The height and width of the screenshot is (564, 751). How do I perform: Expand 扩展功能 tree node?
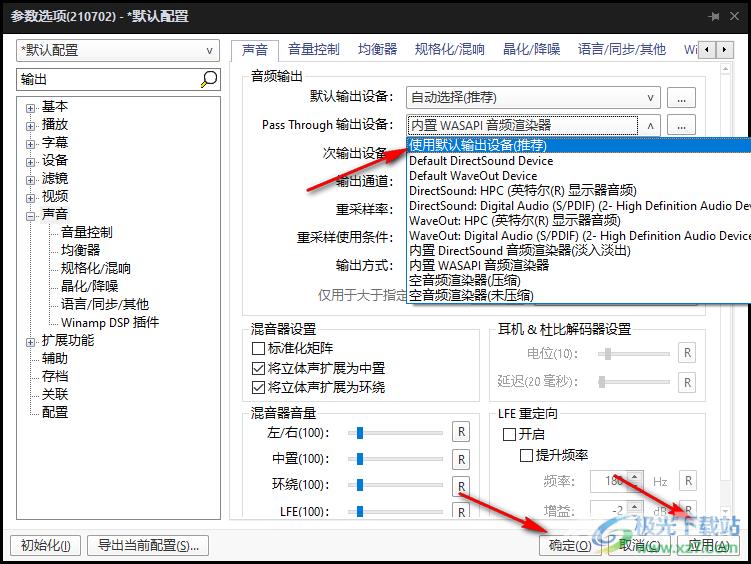click(30, 342)
